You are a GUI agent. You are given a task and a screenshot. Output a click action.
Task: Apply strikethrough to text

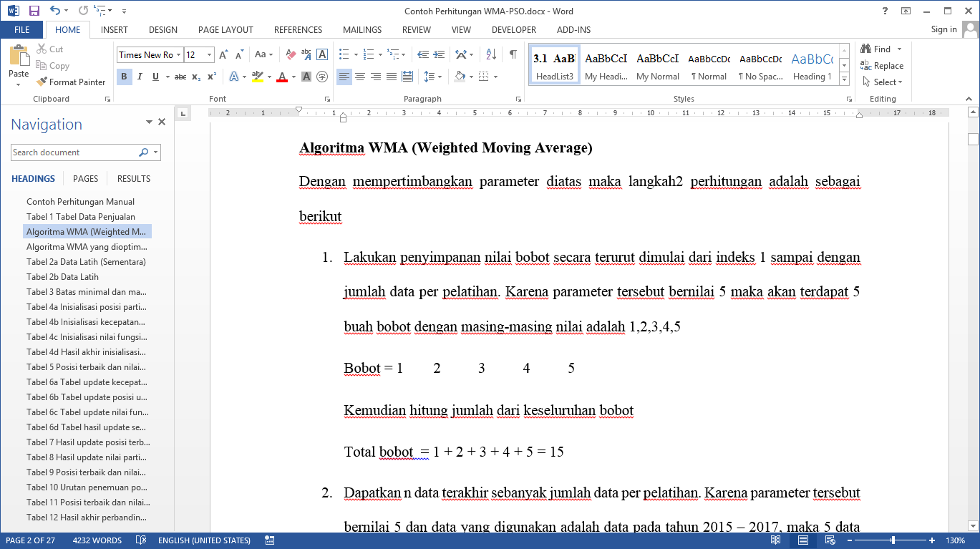tap(180, 77)
